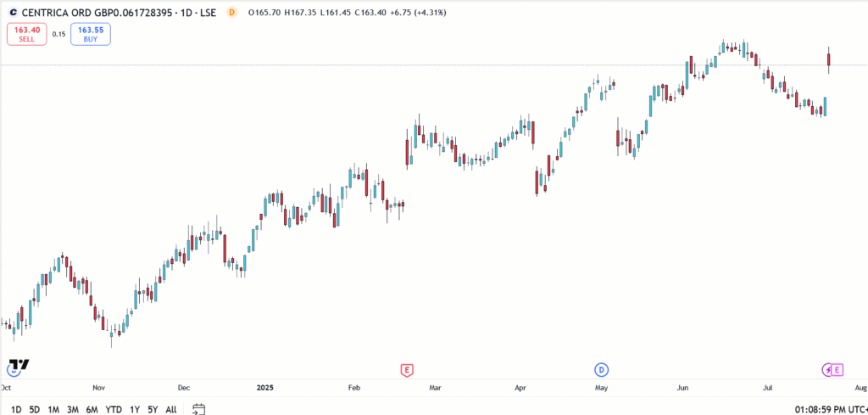Click the red earnings marker near March
Image resolution: width=868 pixels, height=415 pixels.
point(408,369)
